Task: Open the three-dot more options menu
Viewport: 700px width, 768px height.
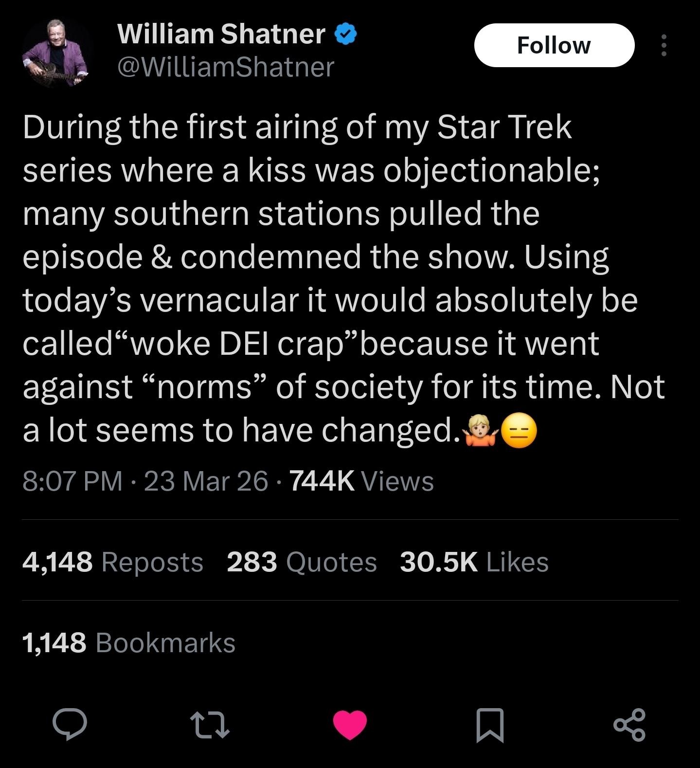Action: 664,45
